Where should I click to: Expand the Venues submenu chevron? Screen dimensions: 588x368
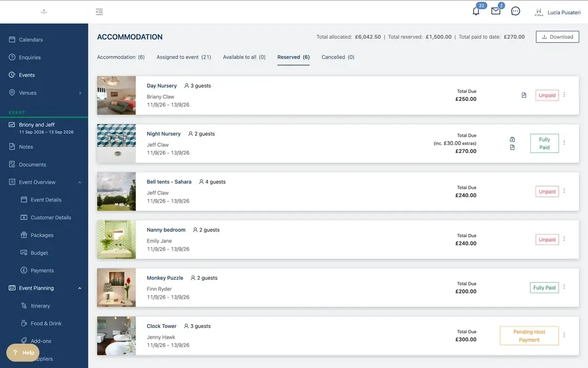coord(80,93)
